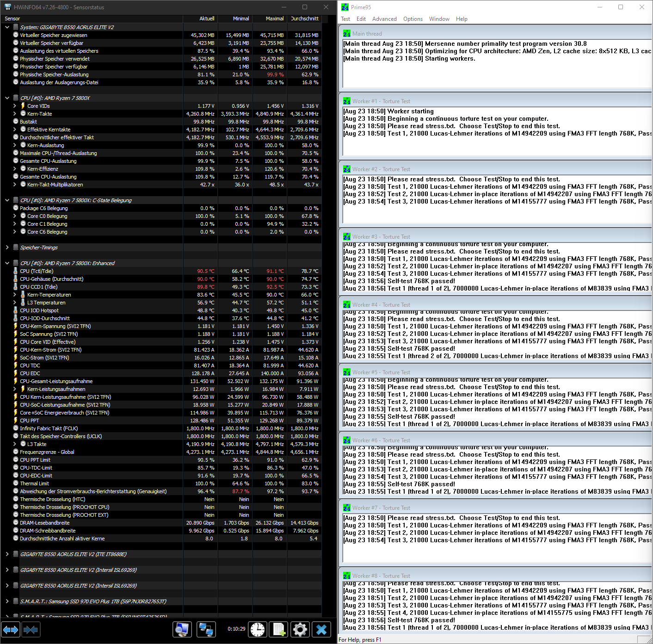Open the Test menu in Prime95
653x644 pixels.
[x=345, y=19]
